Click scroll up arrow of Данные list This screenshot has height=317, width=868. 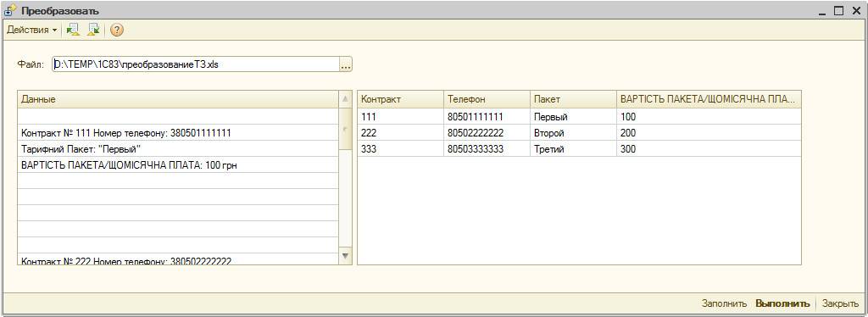pyautogui.click(x=345, y=99)
